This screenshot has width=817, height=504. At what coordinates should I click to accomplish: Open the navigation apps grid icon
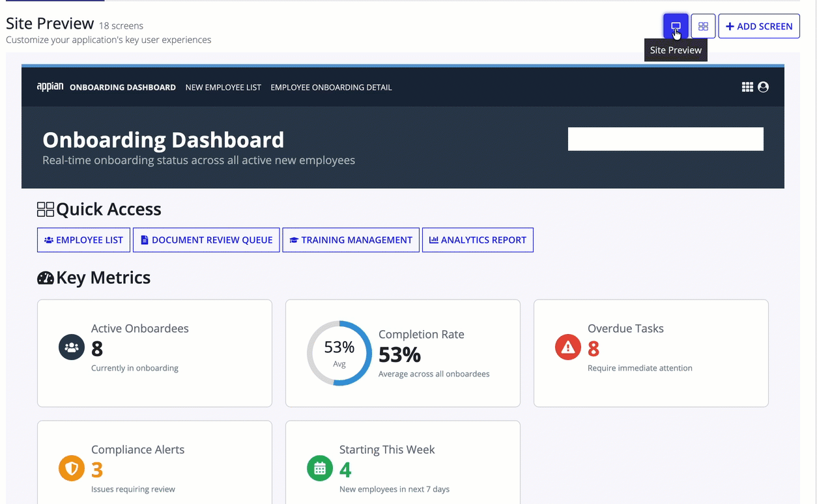click(747, 87)
